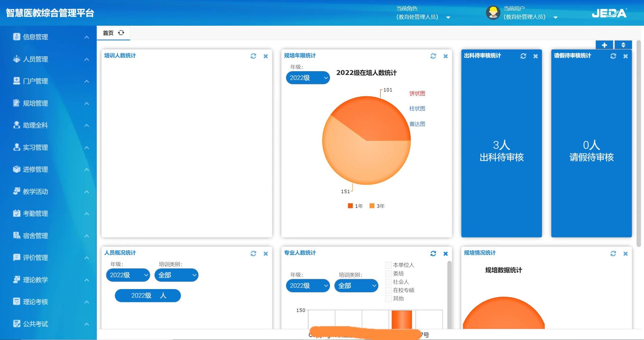
Task: Toggle the 1年 legend color swatch
Action: [x=350, y=206]
